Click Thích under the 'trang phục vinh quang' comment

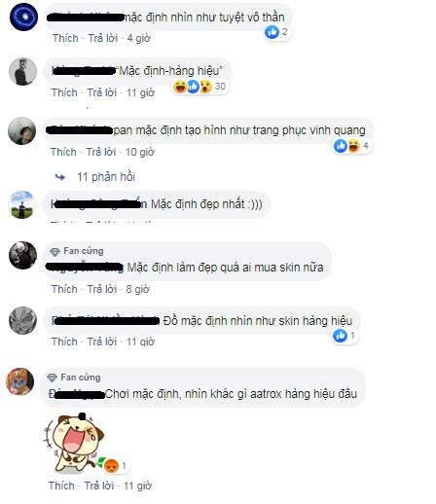pyautogui.click(x=63, y=152)
